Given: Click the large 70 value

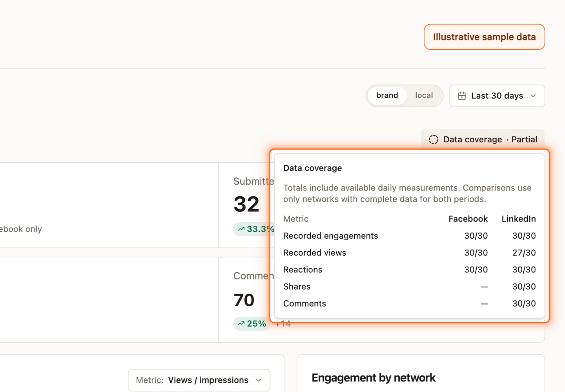Looking at the screenshot, I should pos(244,300).
